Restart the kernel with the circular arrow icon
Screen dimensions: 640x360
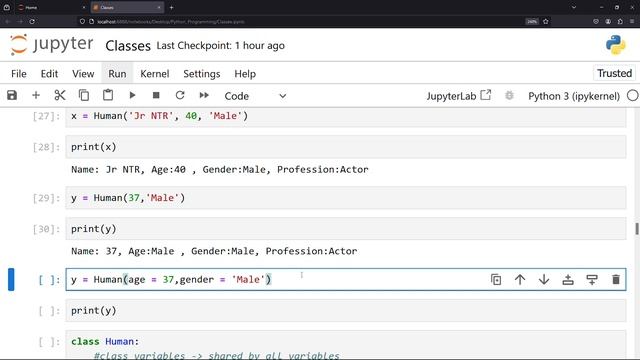[180, 96]
